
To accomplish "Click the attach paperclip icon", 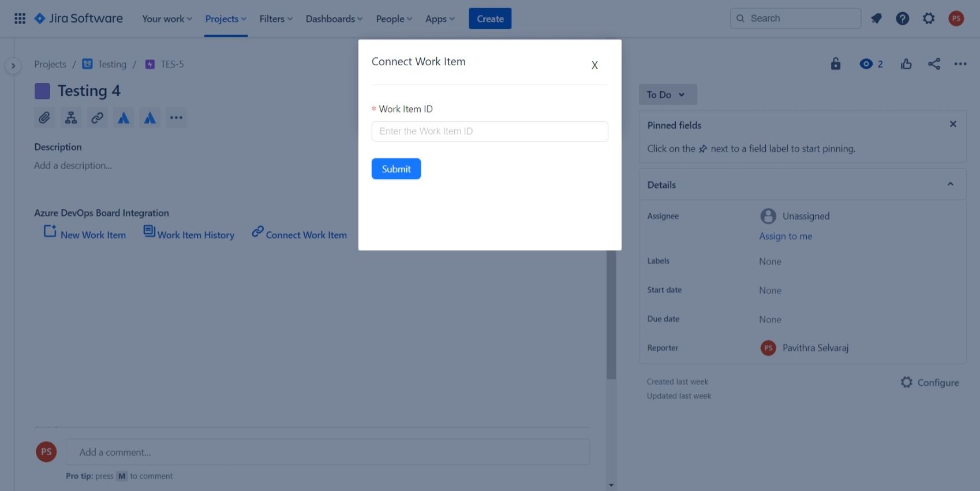I will click(x=44, y=118).
